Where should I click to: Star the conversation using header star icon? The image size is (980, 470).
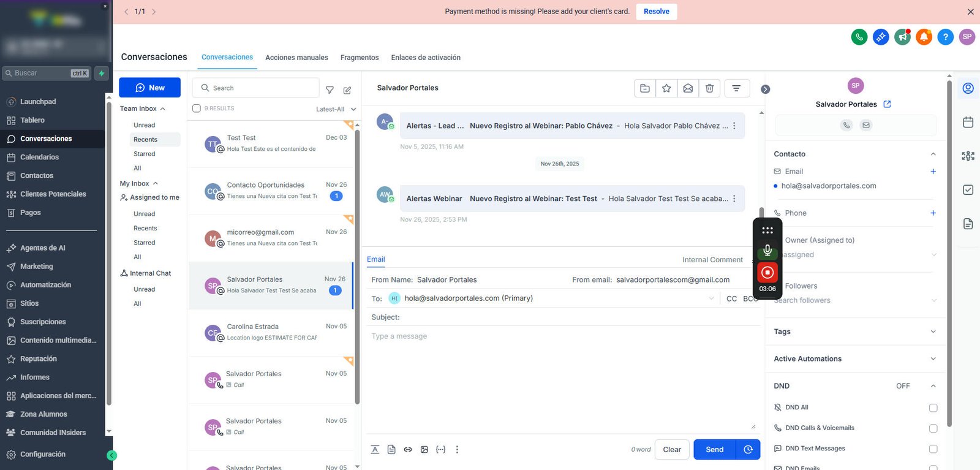pyautogui.click(x=666, y=88)
